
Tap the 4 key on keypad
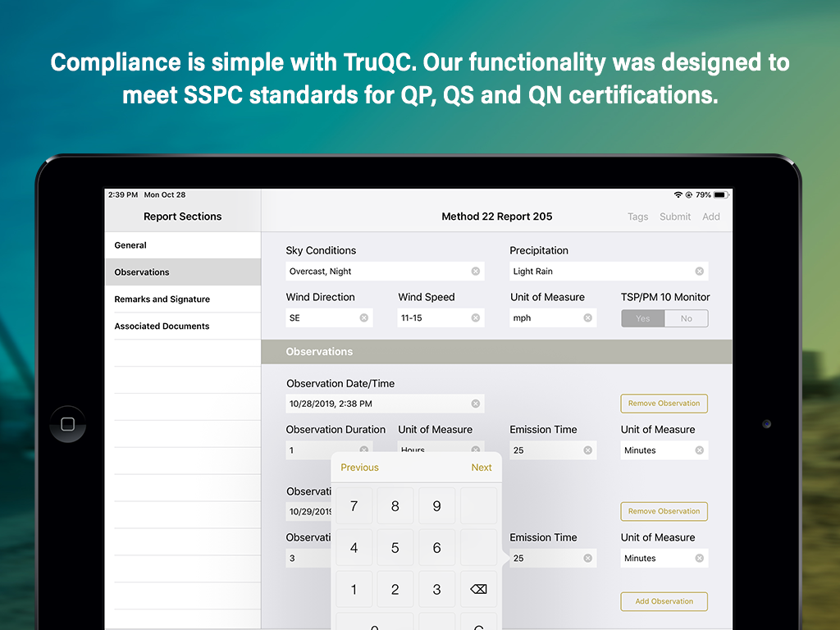pos(354,547)
